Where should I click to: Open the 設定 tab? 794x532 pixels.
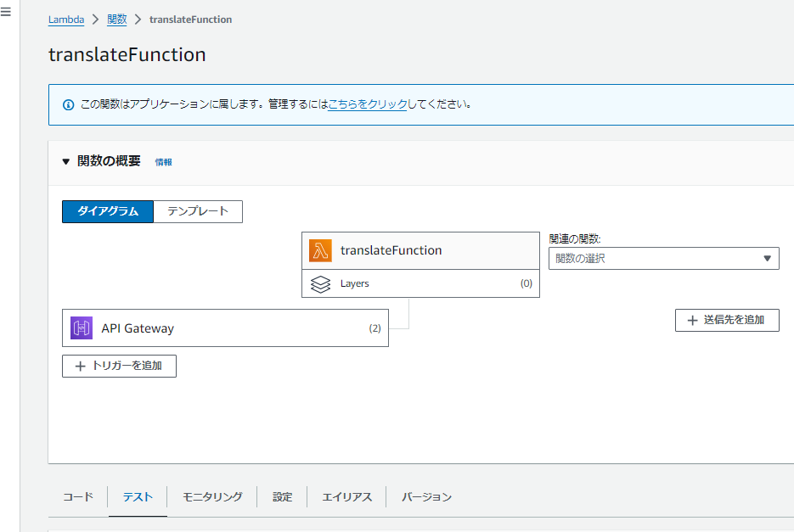pyautogui.click(x=282, y=497)
